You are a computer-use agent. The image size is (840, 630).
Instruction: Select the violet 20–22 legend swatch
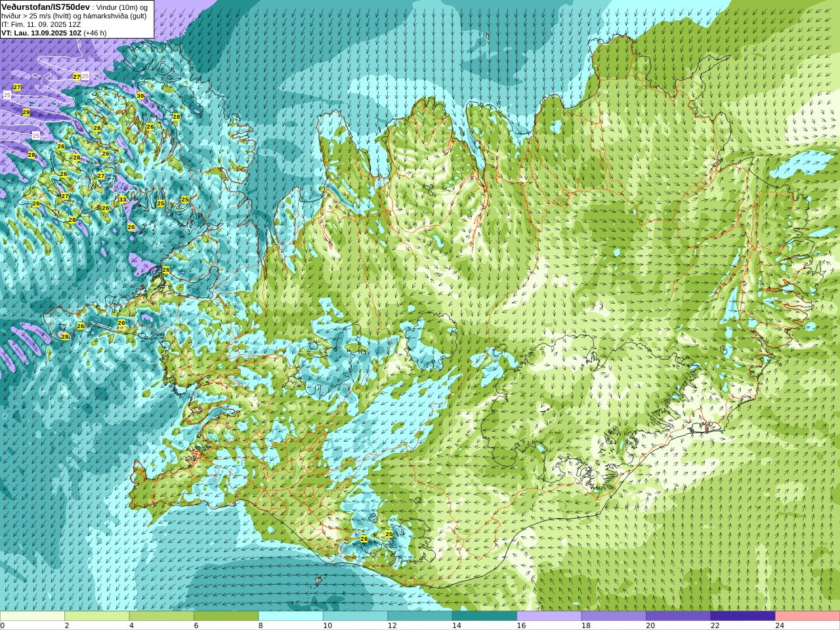click(x=678, y=616)
